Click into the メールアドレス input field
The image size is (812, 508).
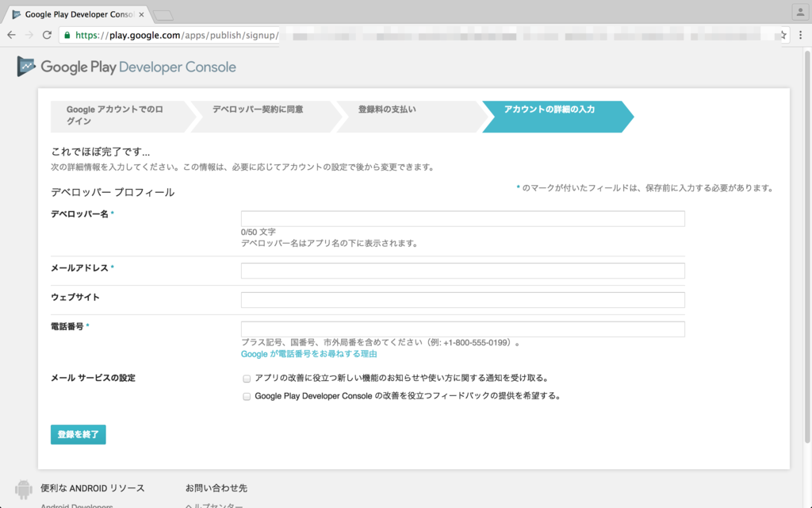[462, 271]
